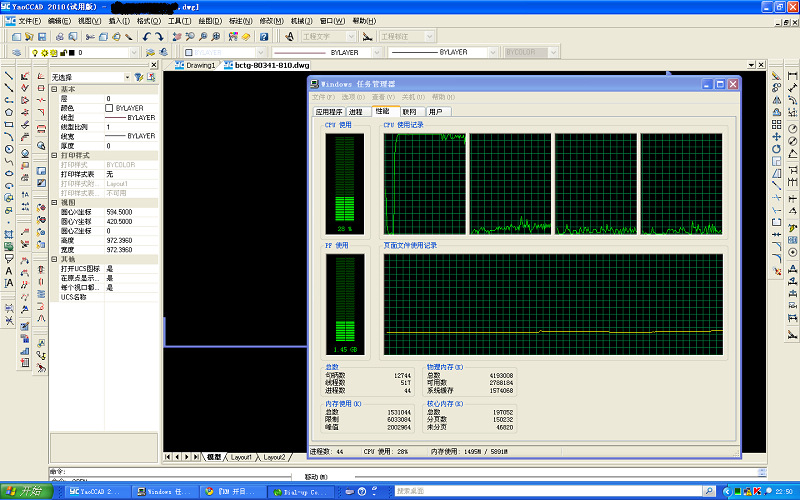Open the Format(O) menu
800x500 pixels.
click(x=148, y=21)
